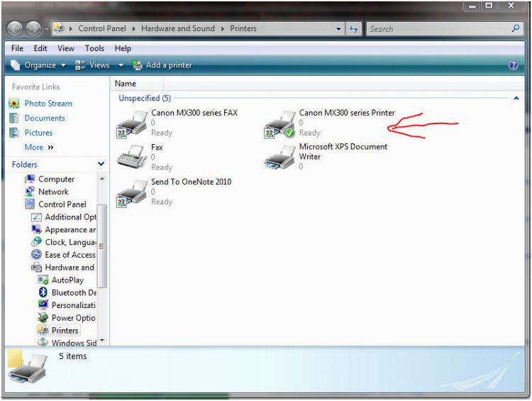Click the Views button

92,65
